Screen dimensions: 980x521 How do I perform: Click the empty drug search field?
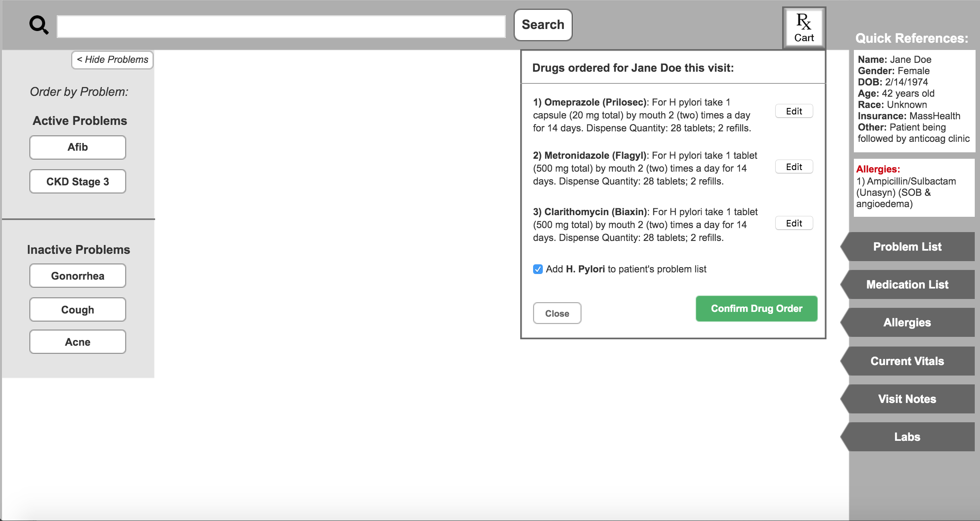pos(281,27)
